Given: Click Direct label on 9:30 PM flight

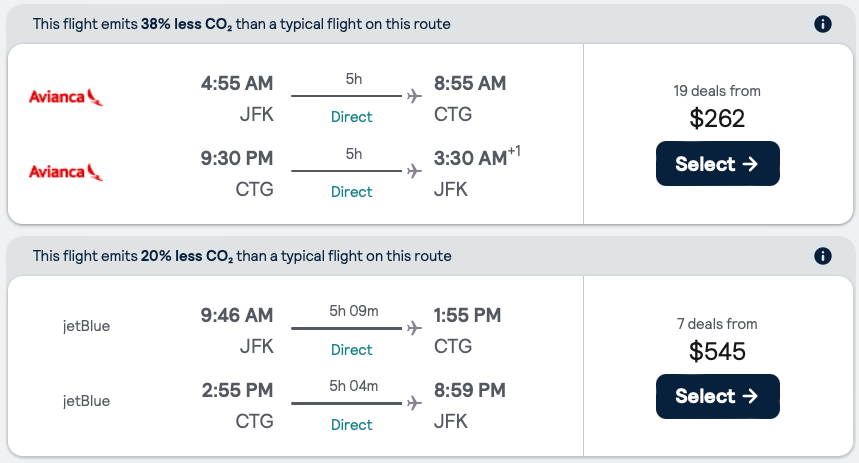Looking at the screenshot, I should [x=351, y=192].
